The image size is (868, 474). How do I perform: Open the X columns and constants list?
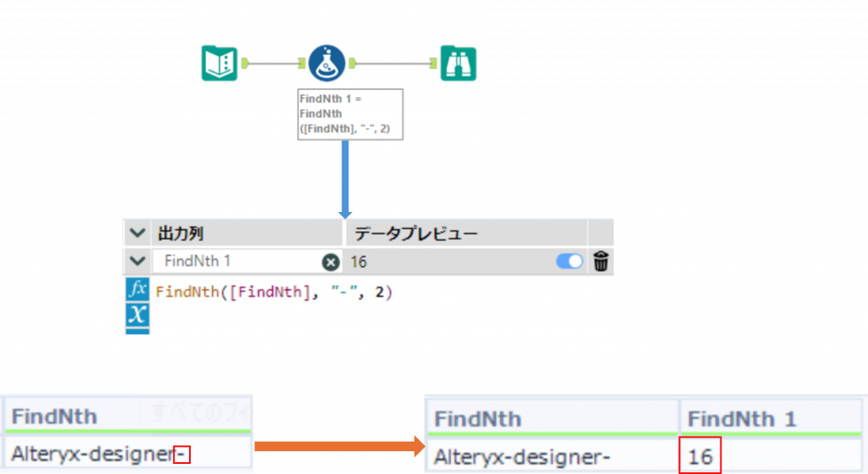point(136,315)
